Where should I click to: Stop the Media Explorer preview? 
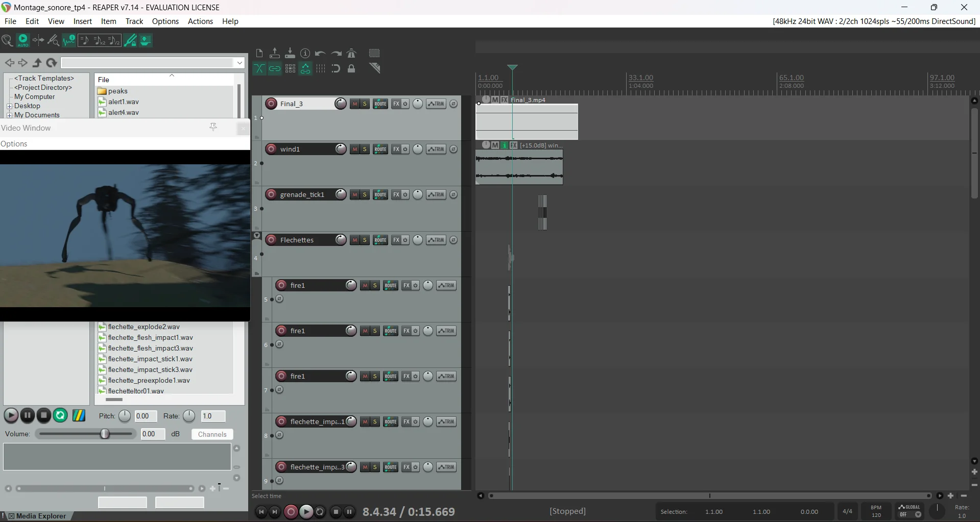tap(44, 415)
